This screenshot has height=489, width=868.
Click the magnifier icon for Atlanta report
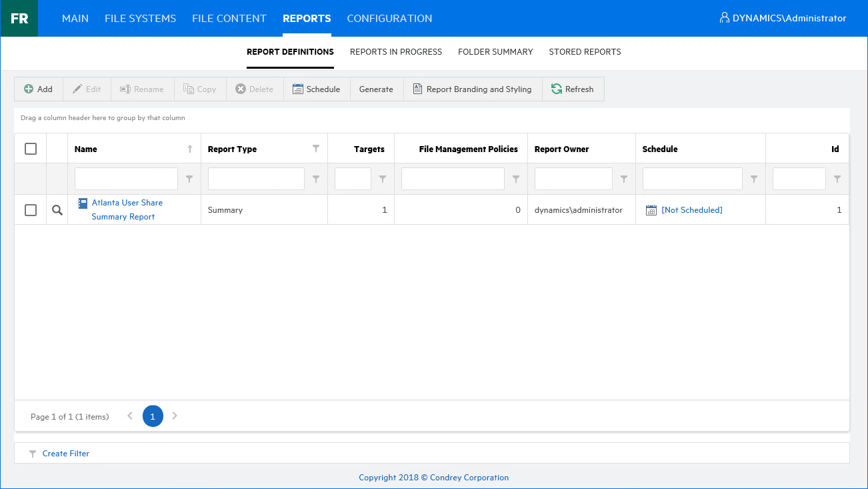click(57, 210)
